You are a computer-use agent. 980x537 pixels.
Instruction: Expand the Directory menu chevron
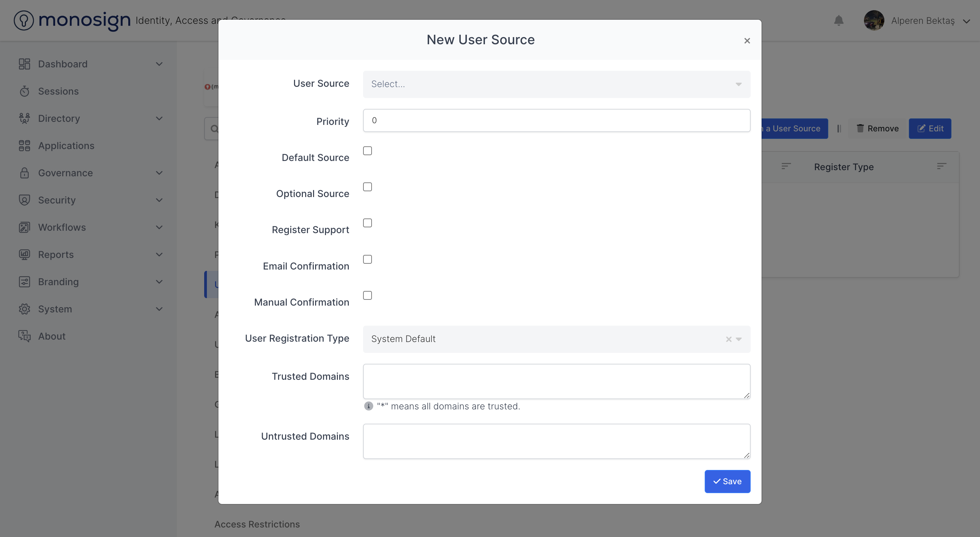point(159,118)
